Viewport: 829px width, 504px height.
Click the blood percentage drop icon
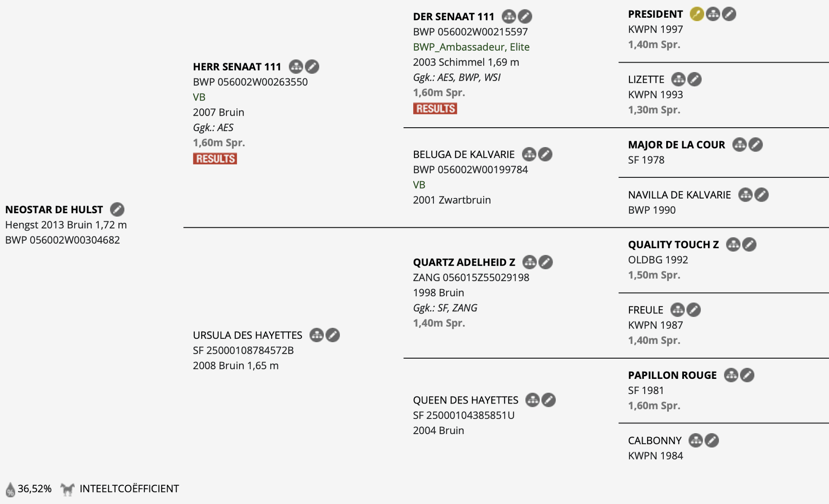10,489
